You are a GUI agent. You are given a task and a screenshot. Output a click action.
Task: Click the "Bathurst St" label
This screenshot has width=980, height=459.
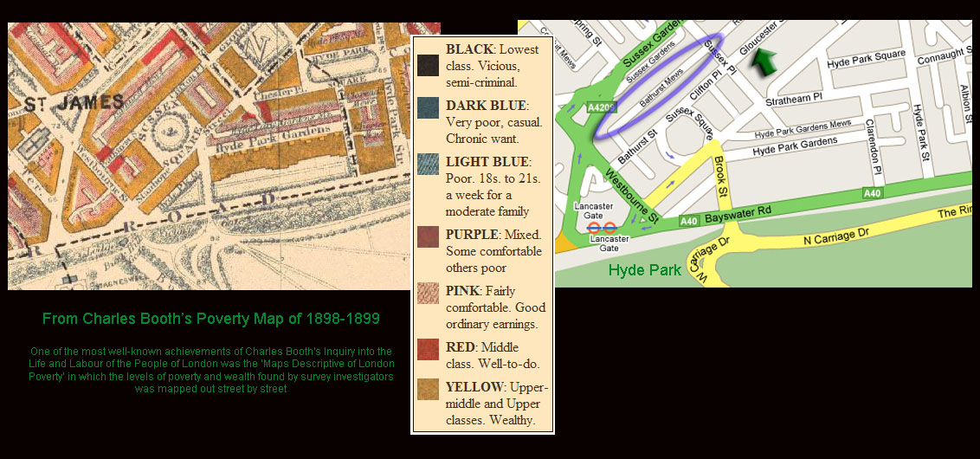tap(637, 147)
